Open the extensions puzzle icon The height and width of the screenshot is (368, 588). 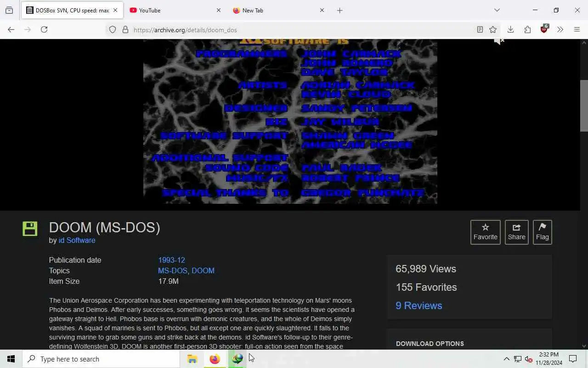click(527, 30)
